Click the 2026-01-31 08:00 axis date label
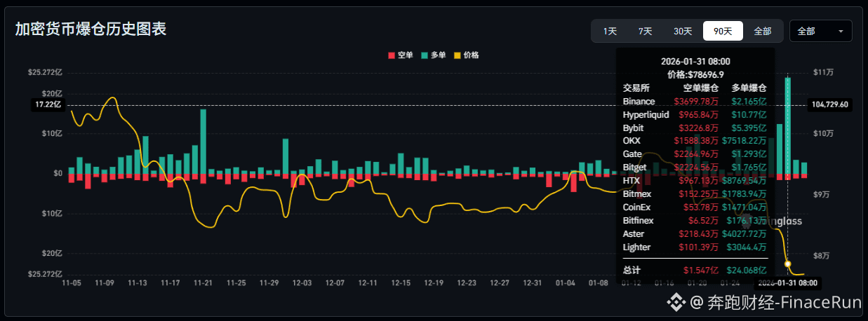Image resolution: width=868 pixels, height=321 pixels. tap(787, 282)
